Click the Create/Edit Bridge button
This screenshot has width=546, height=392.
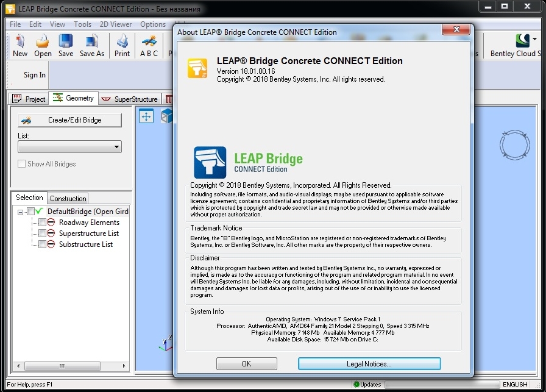coord(69,120)
